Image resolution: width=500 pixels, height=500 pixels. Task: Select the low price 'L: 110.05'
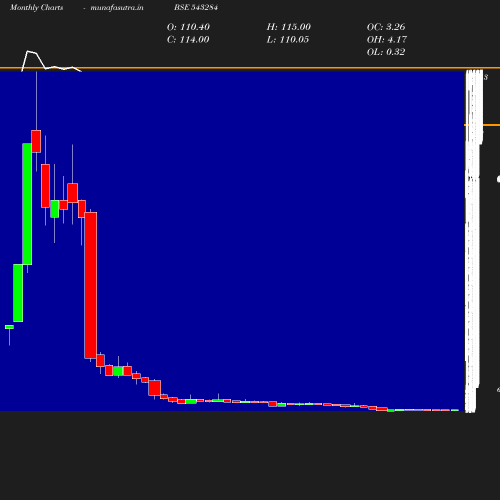coord(288,40)
